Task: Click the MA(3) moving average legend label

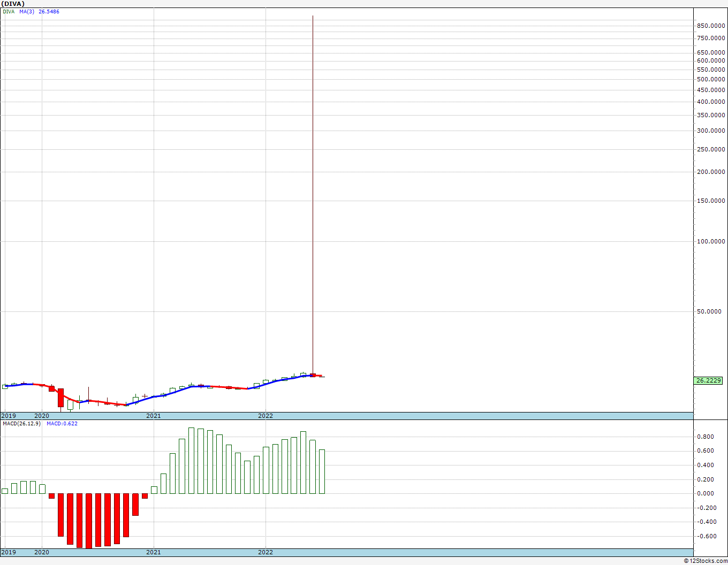Action: (27, 11)
